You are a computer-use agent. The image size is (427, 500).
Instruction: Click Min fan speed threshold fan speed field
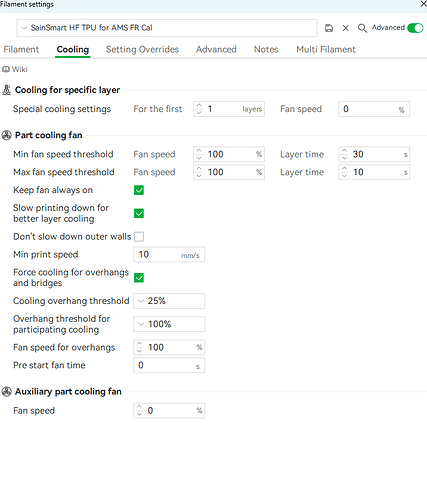229,154
